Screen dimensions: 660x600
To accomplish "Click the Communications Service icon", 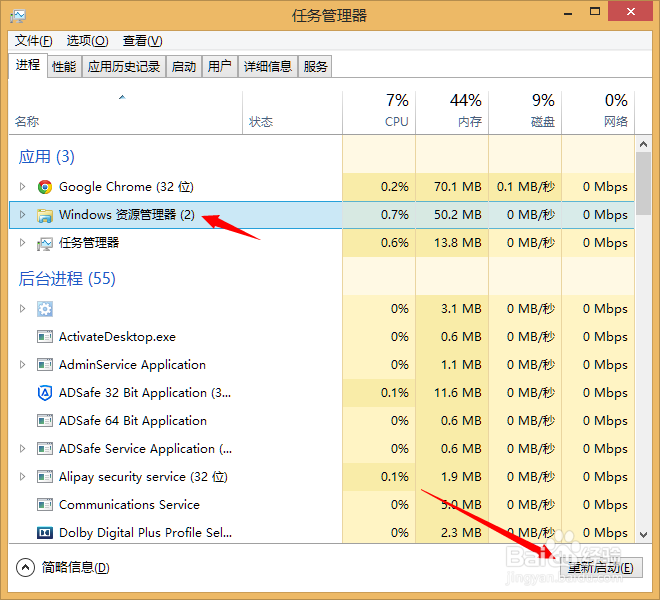I will [45, 504].
